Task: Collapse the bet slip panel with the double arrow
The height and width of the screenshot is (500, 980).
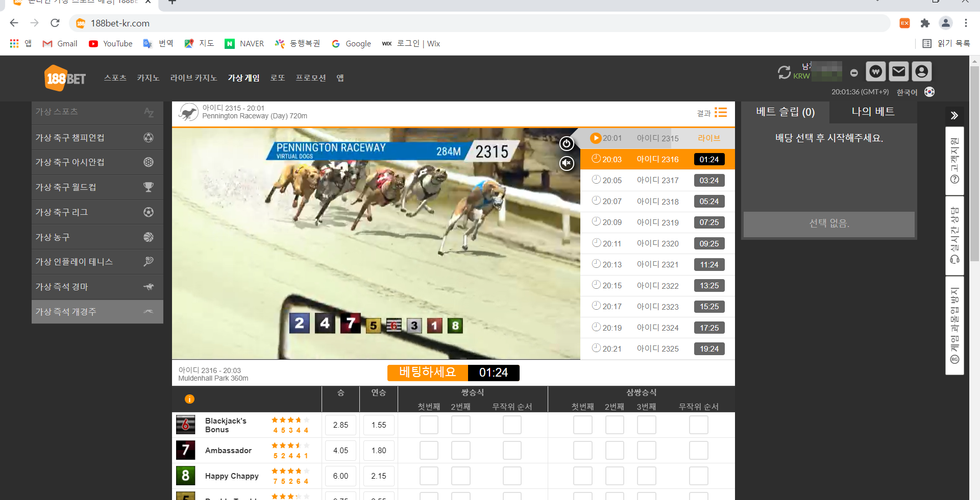Action: 954,116
